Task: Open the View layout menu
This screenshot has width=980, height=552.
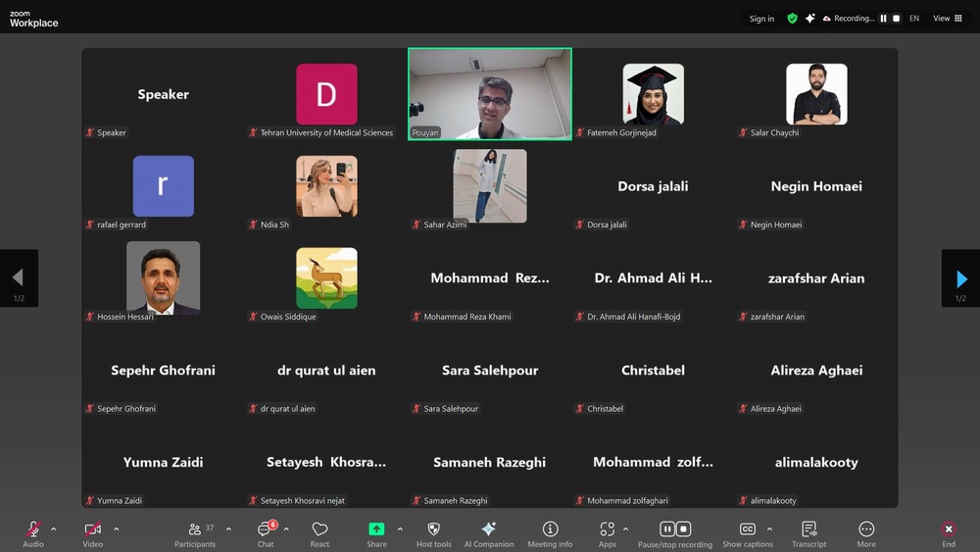Action: tap(948, 19)
